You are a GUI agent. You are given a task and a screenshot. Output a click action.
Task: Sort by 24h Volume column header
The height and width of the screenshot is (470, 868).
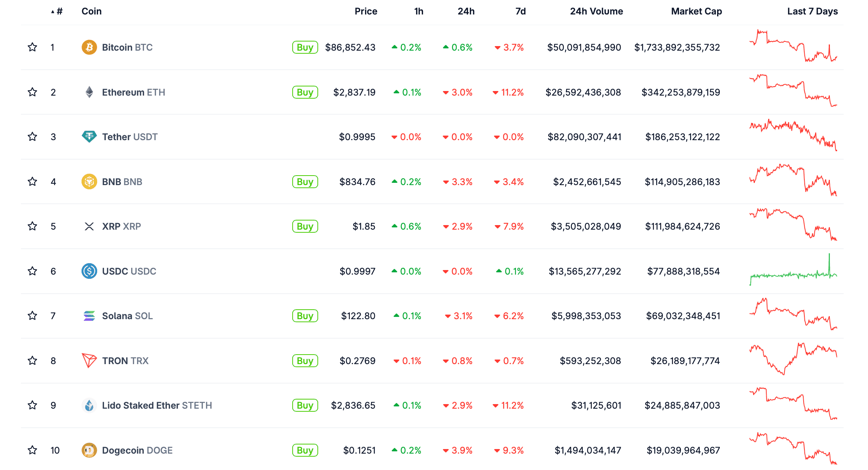(x=596, y=11)
